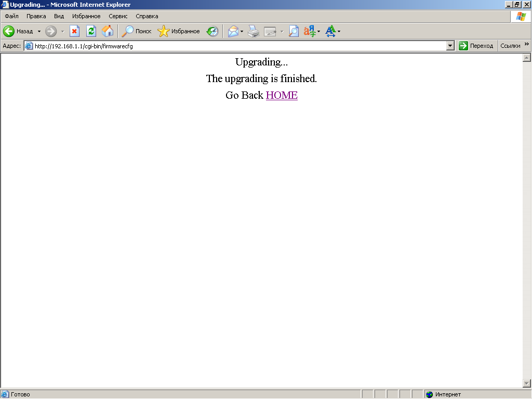
Task: Click the Переход go button
Action: click(x=476, y=46)
